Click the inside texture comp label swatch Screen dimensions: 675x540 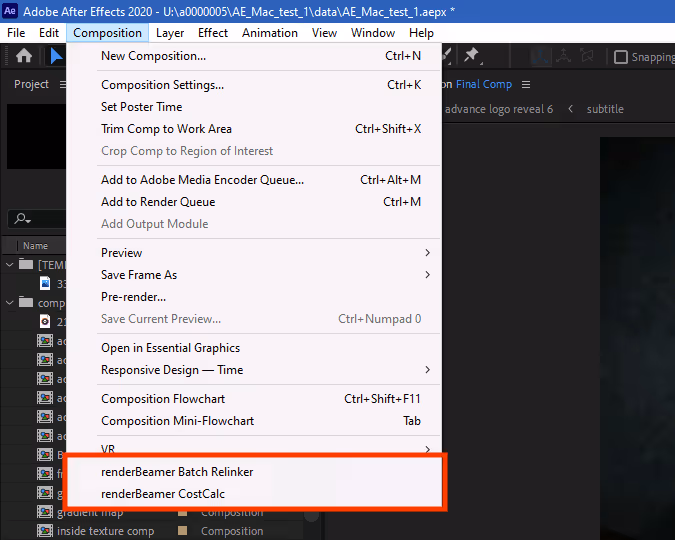click(183, 531)
